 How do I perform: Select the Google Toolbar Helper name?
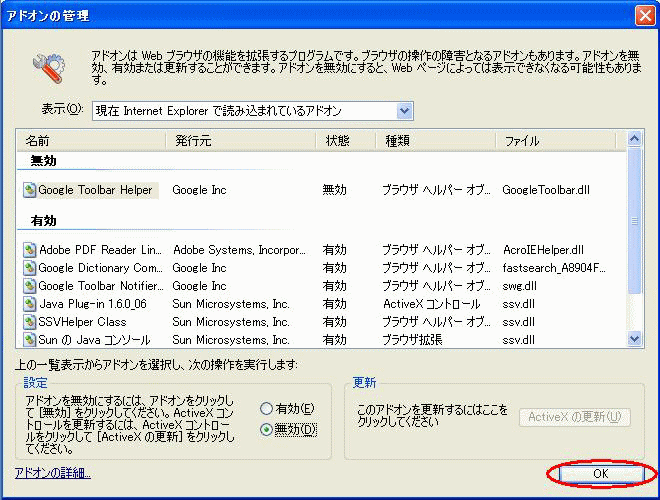[x=95, y=190]
